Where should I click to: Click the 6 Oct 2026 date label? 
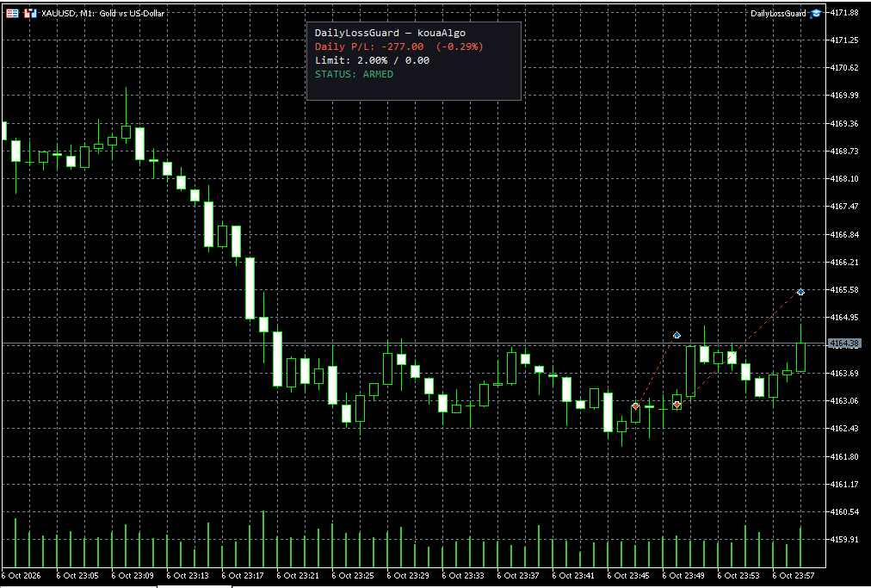(x=22, y=575)
